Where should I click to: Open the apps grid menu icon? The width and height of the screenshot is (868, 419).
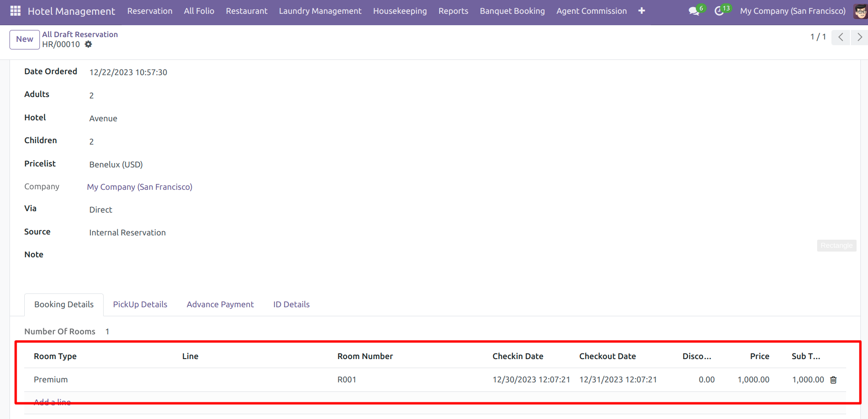click(x=15, y=11)
